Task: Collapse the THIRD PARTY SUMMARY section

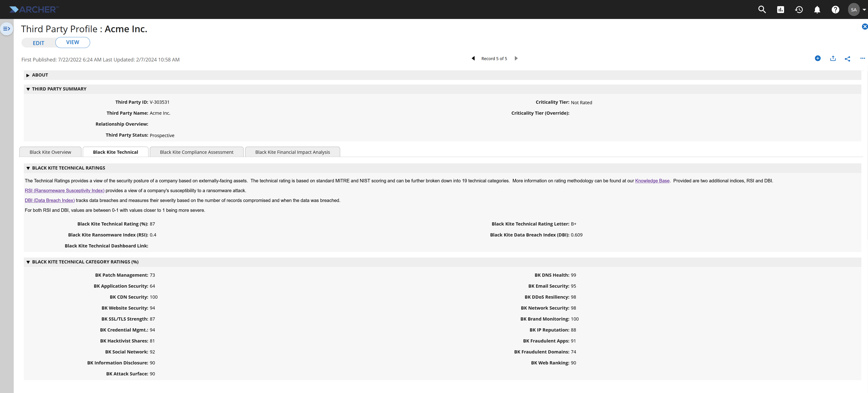Action: (x=28, y=89)
